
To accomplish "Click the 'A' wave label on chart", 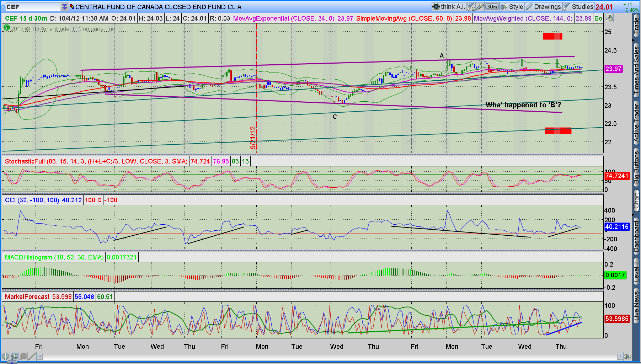I will tap(442, 55).
